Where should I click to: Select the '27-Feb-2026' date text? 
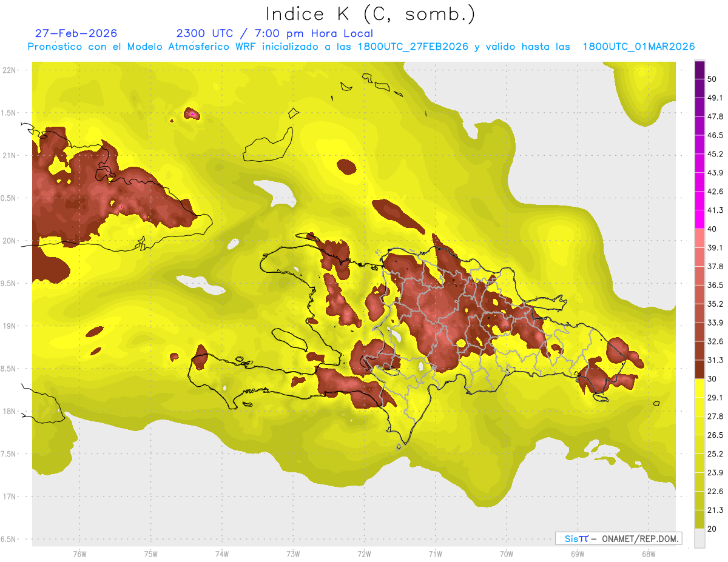pyautogui.click(x=76, y=33)
